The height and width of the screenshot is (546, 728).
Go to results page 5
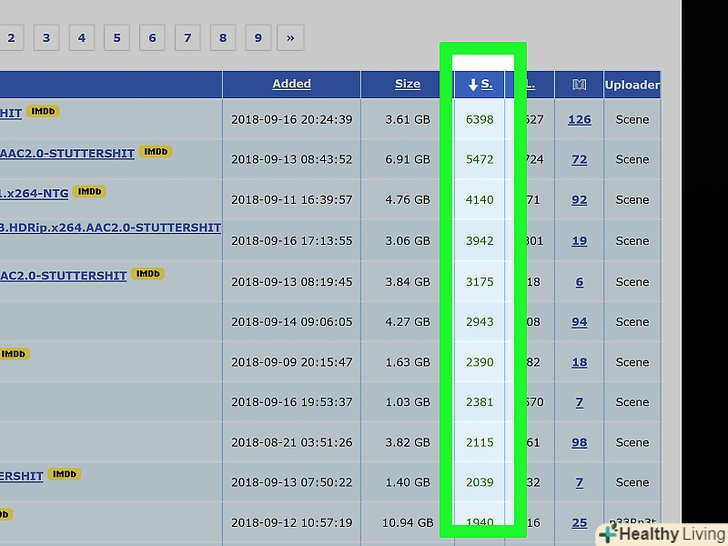tap(117, 38)
